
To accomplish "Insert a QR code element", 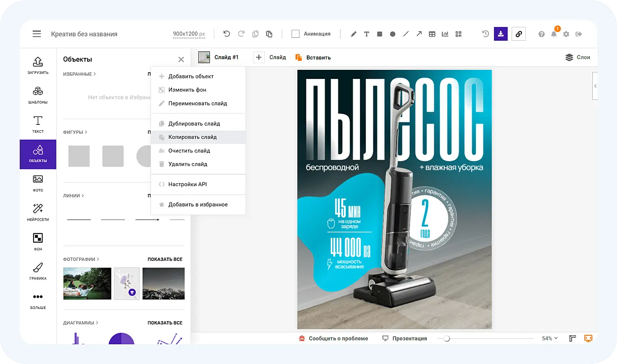I will coord(458,34).
